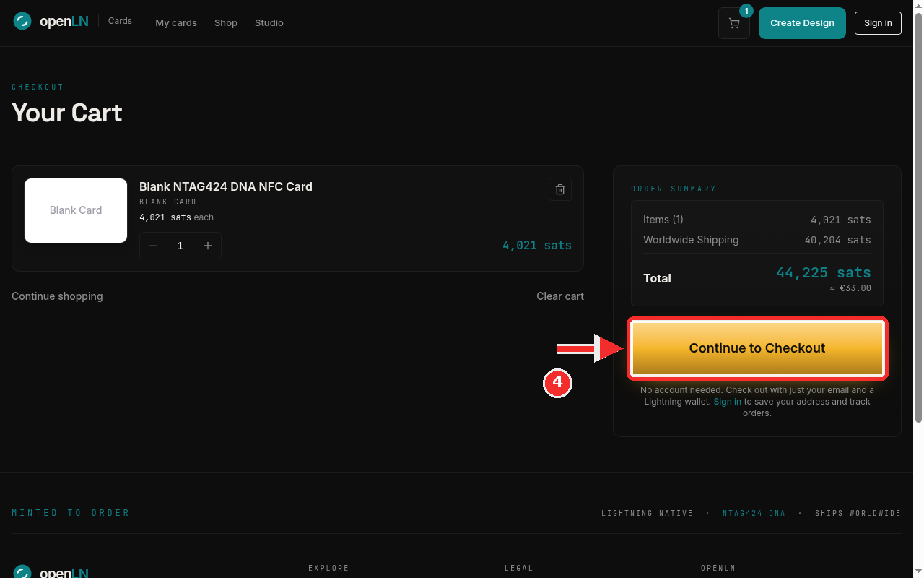
Task: Go to the Shop page
Action: [x=226, y=22]
